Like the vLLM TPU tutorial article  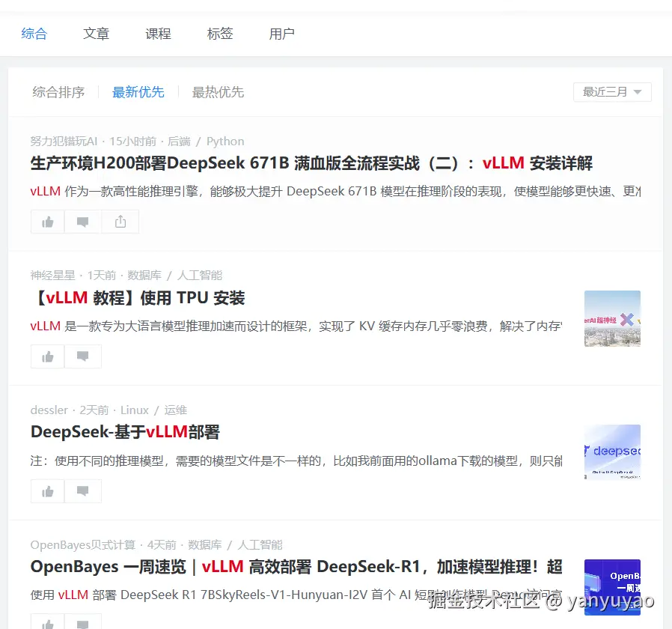point(47,356)
